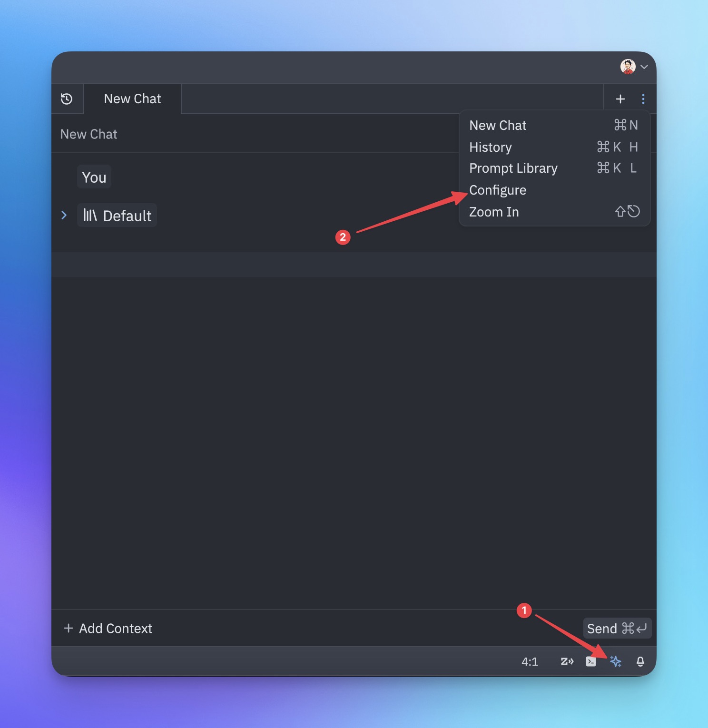Expand the Default model selector
This screenshot has height=728, width=708.
117,215
